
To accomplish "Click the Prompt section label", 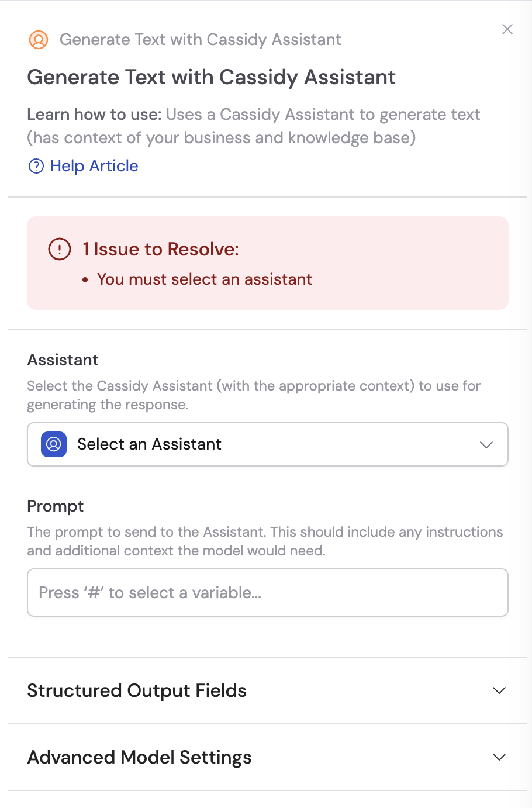I will tap(55, 506).
